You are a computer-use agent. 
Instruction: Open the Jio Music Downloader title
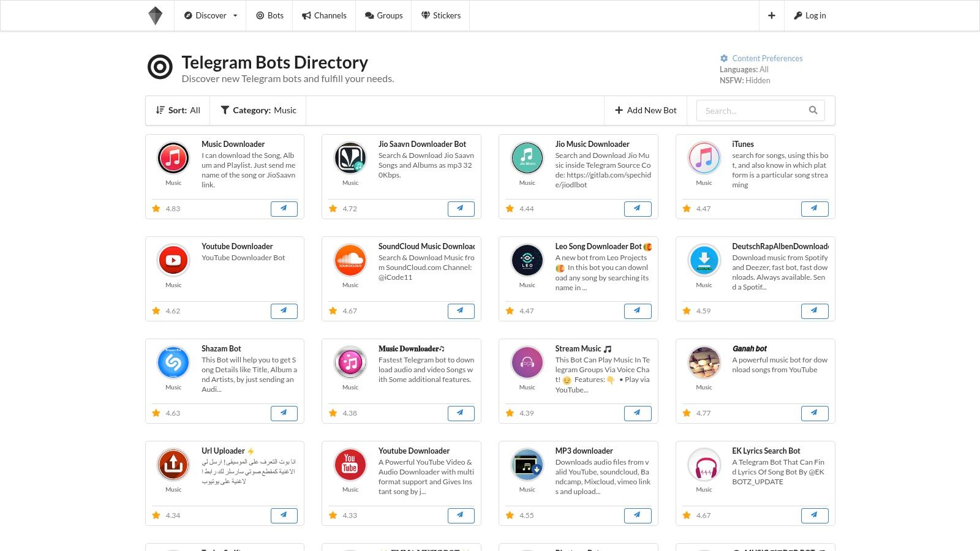(x=592, y=144)
